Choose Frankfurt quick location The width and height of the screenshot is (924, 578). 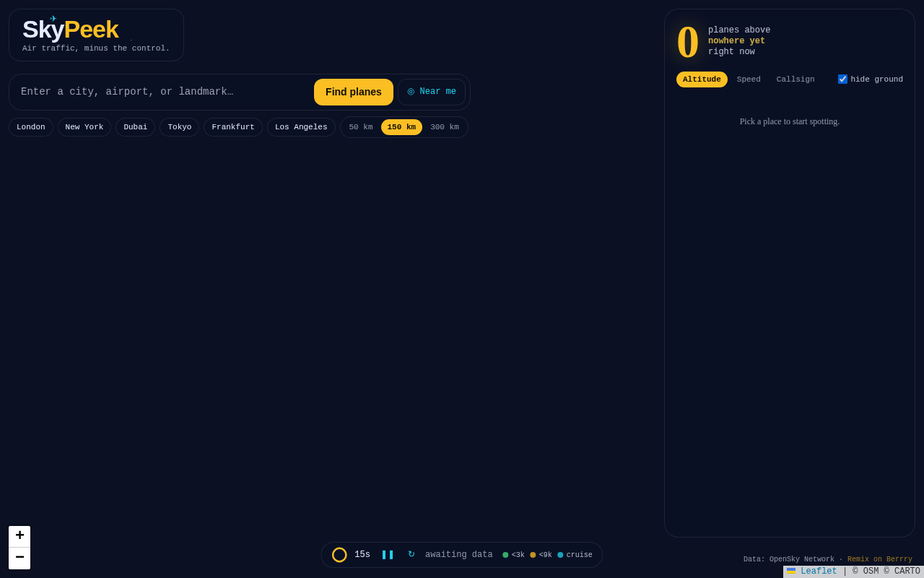click(233, 127)
